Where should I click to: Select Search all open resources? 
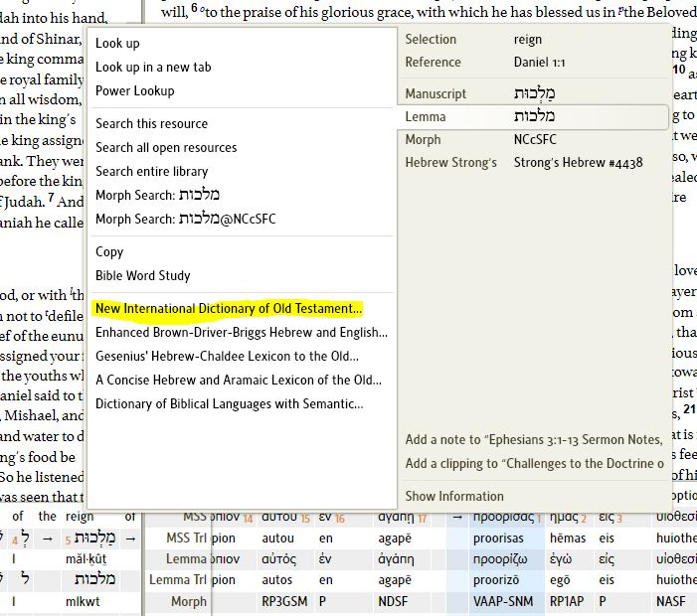pos(166,147)
